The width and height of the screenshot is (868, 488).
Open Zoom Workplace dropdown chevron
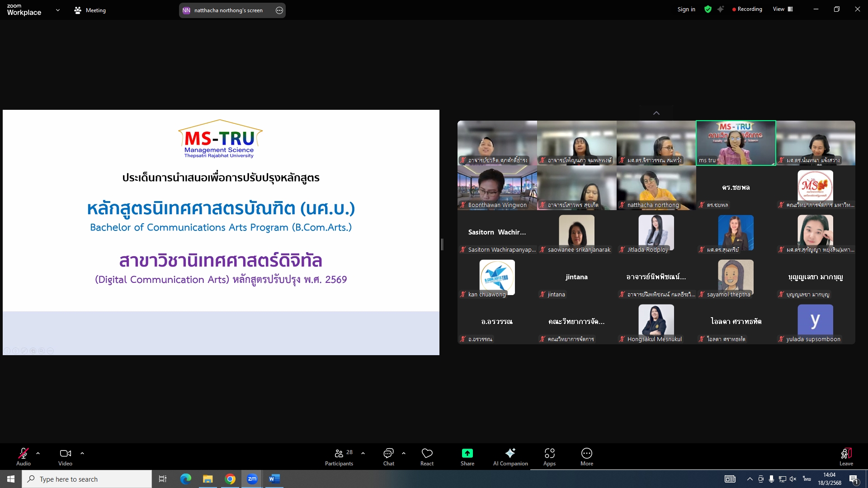pyautogui.click(x=57, y=10)
